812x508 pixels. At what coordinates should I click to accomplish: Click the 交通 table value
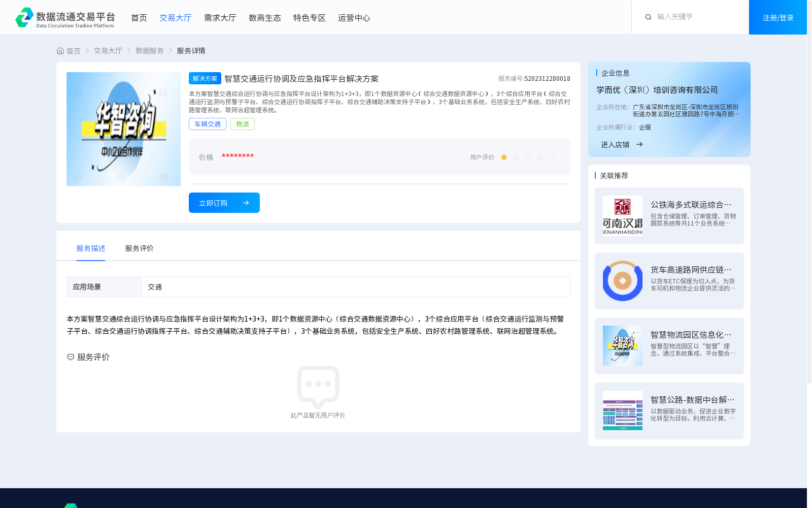coord(155,287)
